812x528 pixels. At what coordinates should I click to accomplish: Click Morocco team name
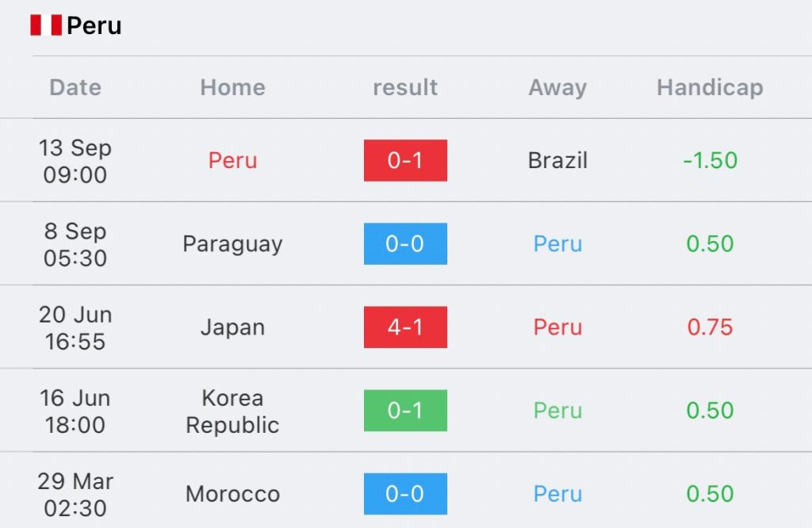click(x=233, y=494)
